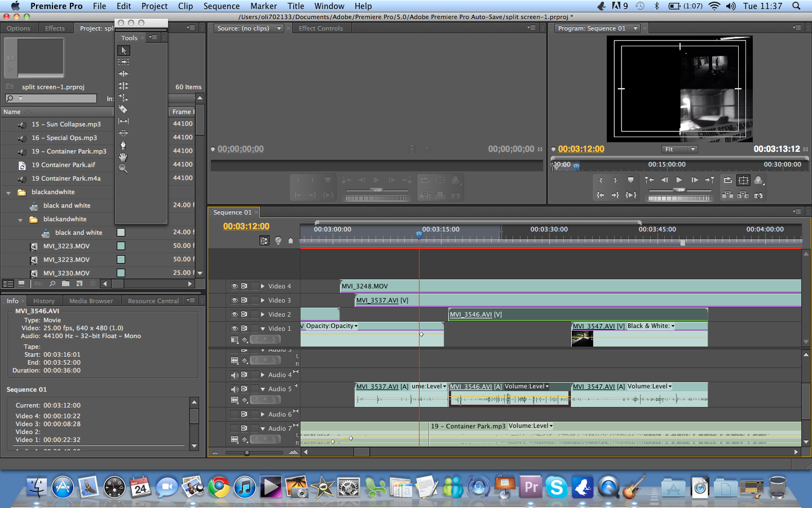Step forward one frame in Program monitor
Viewport: 812px width, 508px height.
coord(695,180)
